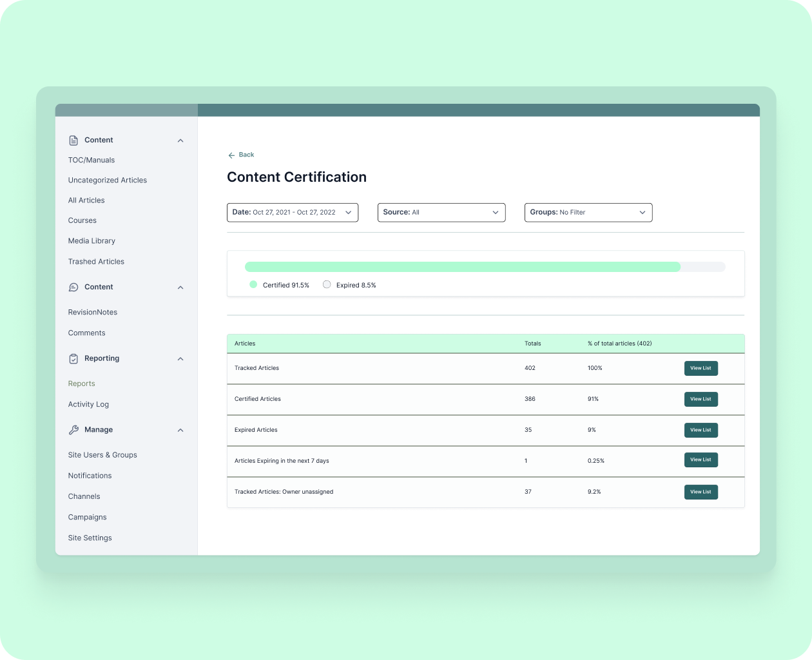Click the Content document icon in sidebar
Viewport: 812px width, 660px height.
73,140
